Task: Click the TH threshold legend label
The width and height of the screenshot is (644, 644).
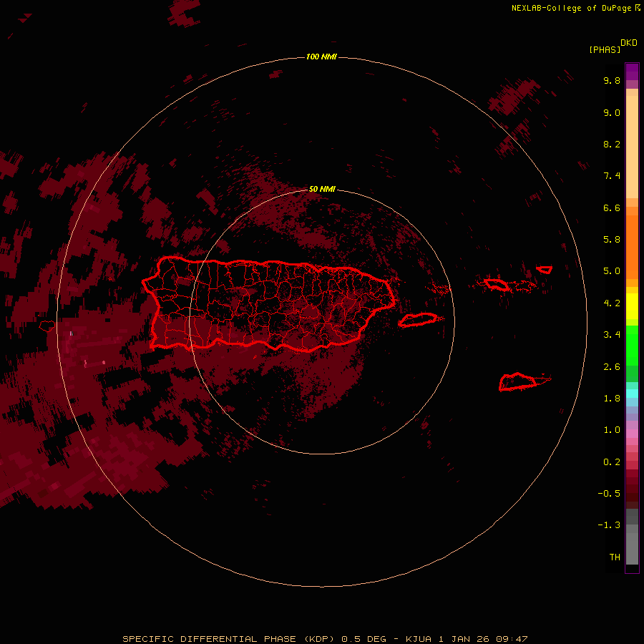Action: tap(615, 557)
